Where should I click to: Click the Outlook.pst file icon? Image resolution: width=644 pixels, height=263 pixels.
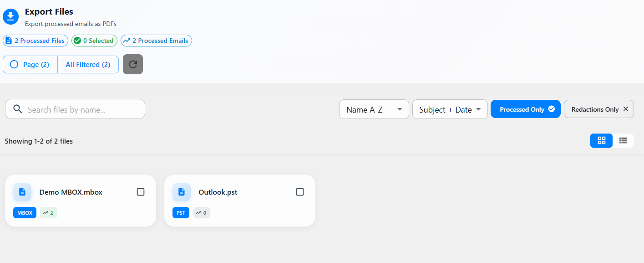tap(182, 192)
